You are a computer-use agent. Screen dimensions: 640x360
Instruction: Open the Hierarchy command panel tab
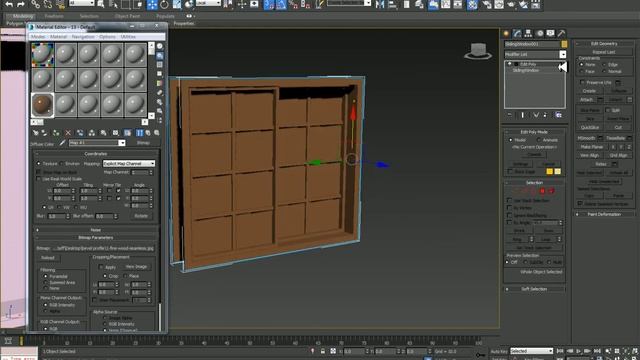tap(528, 33)
